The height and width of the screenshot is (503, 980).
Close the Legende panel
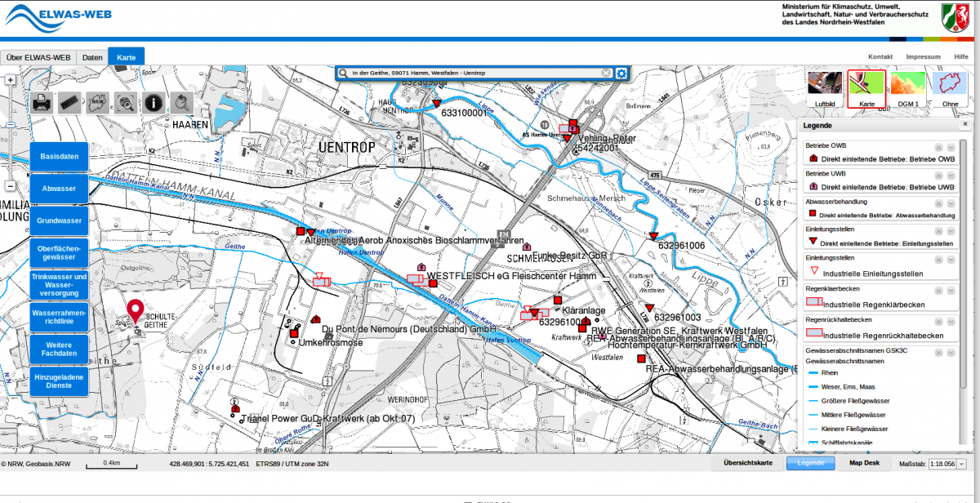coord(964,125)
